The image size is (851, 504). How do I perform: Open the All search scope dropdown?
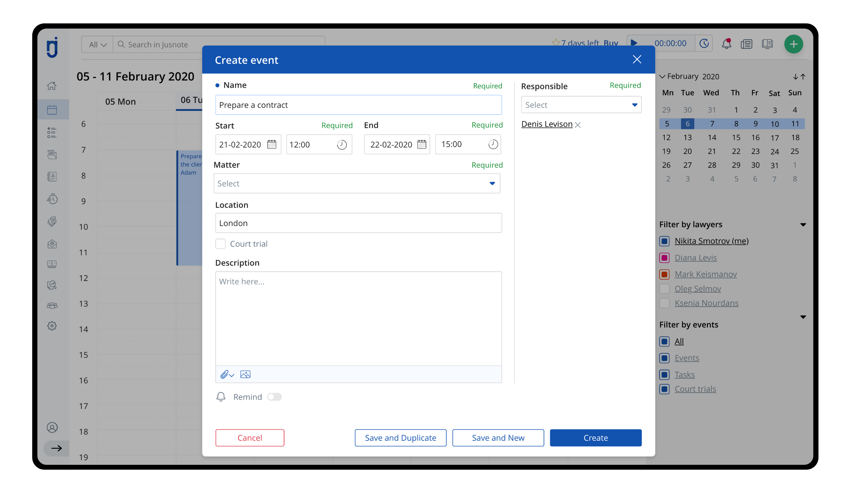(98, 44)
